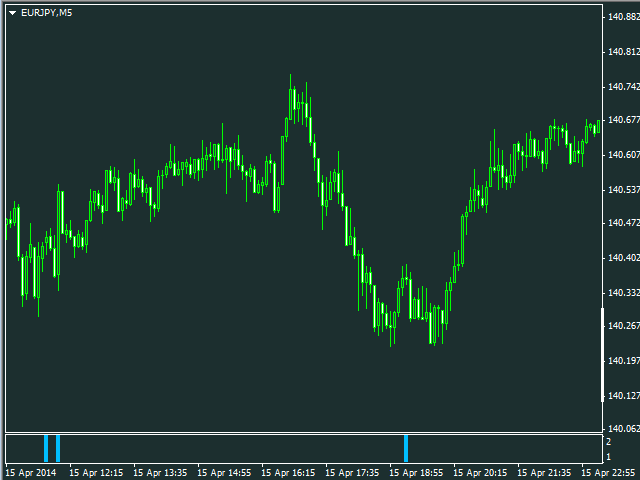
Task: Click the 140.062 price label at bottom
Action: [x=624, y=429]
